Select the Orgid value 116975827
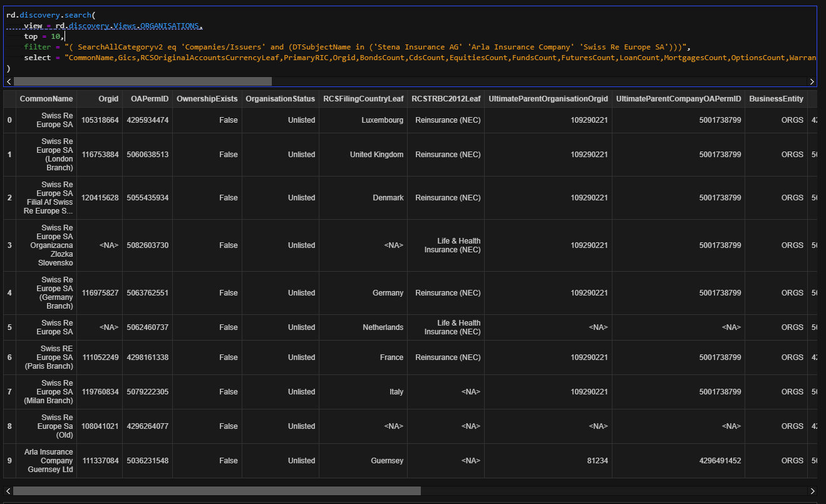The image size is (826, 504). [x=100, y=293]
